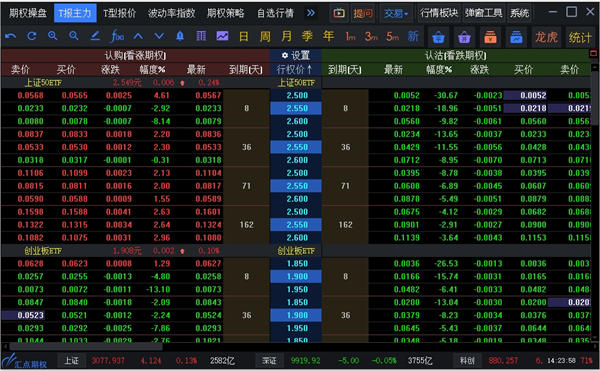Select 创业板ETF strike 1.900 with 36 days
This screenshot has height=371, width=600.
(296, 315)
